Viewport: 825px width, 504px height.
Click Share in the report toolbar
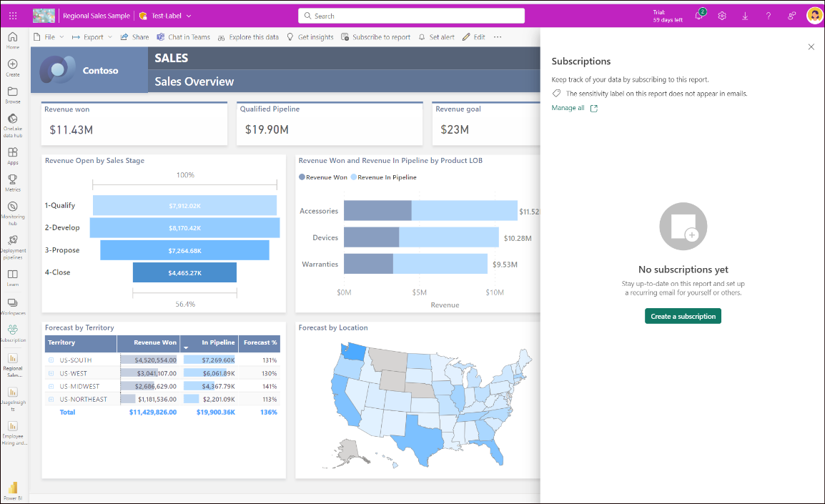click(x=134, y=37)
